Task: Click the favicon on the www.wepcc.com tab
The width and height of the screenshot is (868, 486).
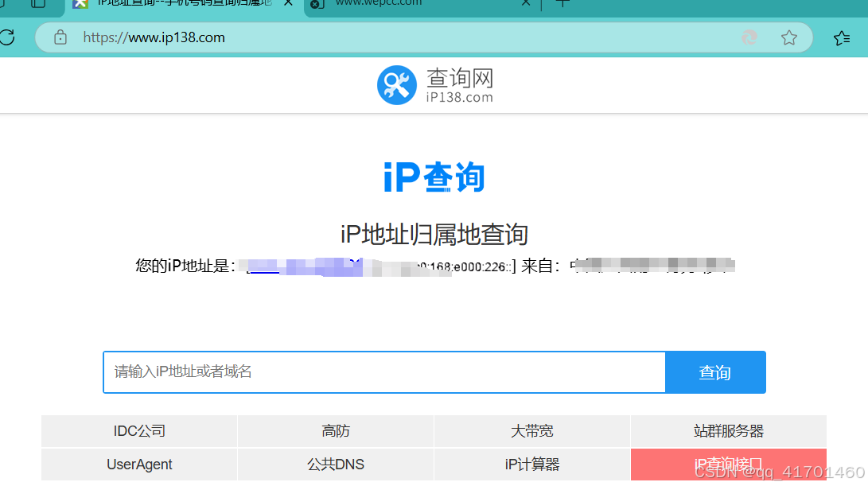Action: (x=317, y=4)
